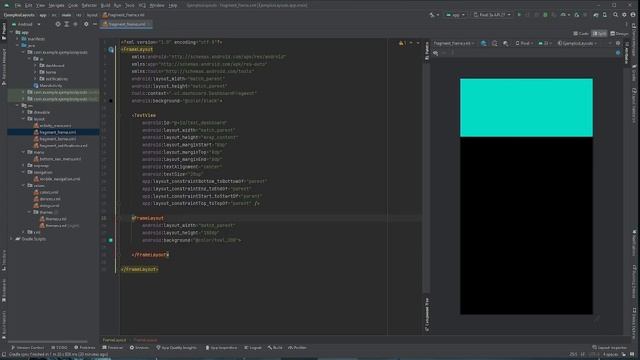Open the Pixel device preview dropdown
Image resolution: width=640 pixels, height=360 pixels.
tap(524, 43)
